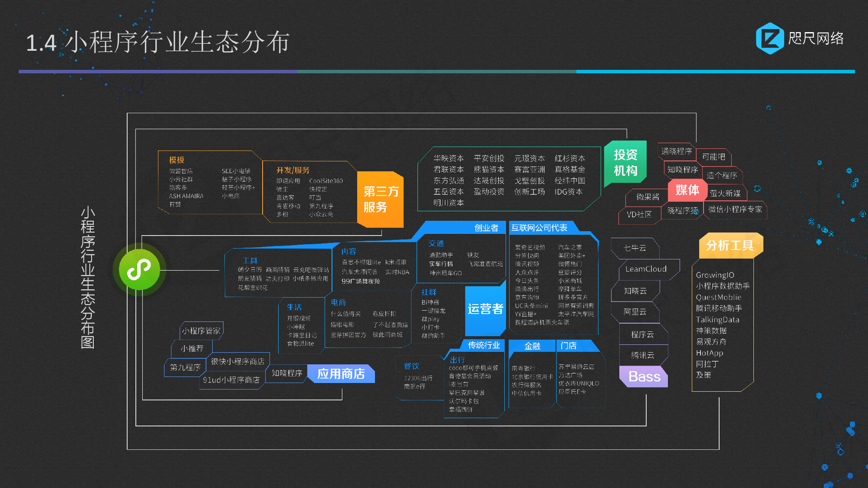Click HotApp in the list
Viewport: 868px width, 488px height.
pos(710,353)
